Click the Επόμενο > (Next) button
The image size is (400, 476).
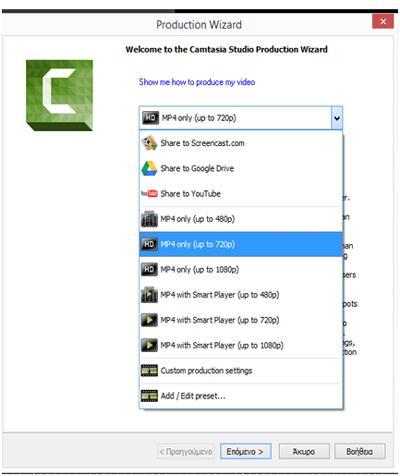(x=246, y=452)
